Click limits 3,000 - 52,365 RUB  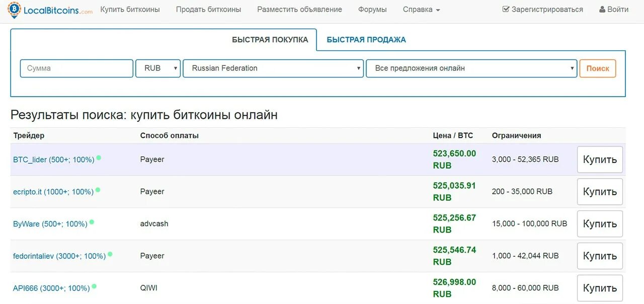point(525,160)
